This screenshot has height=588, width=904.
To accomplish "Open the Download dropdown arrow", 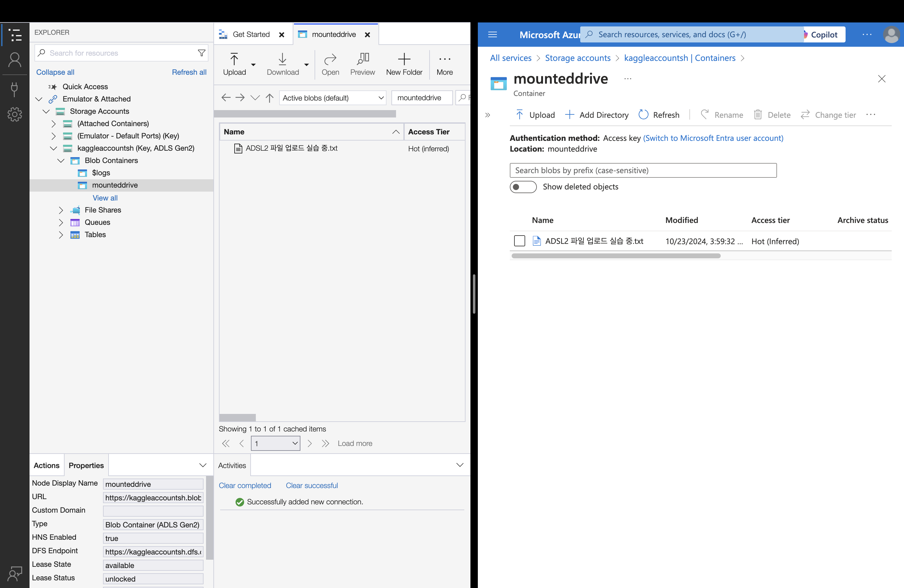I will tap(306, 65).
